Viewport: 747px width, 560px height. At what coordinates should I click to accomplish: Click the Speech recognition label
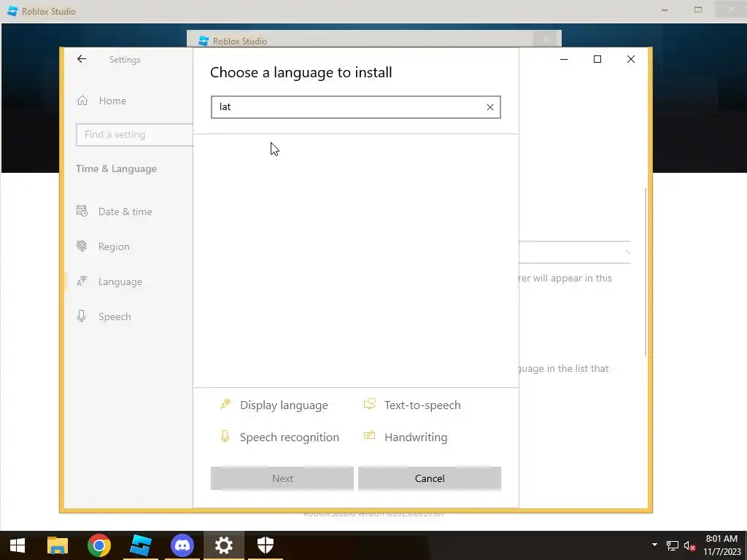point(290,437)
